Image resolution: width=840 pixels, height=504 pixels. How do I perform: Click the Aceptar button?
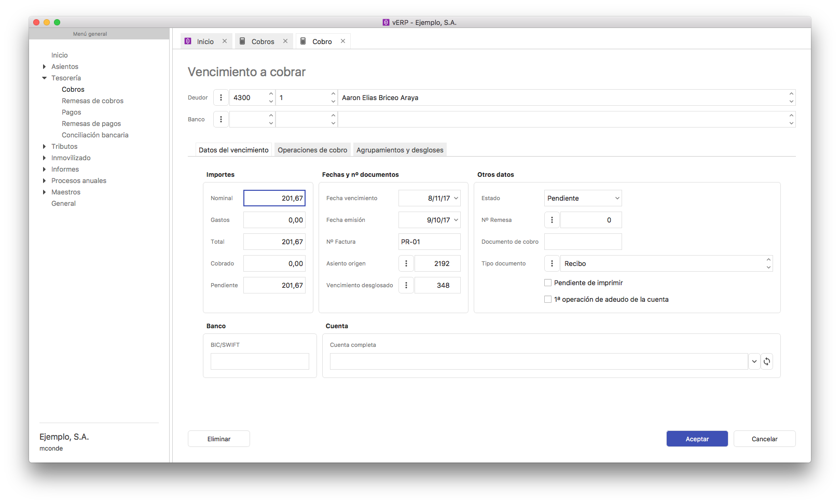point(697,439)
